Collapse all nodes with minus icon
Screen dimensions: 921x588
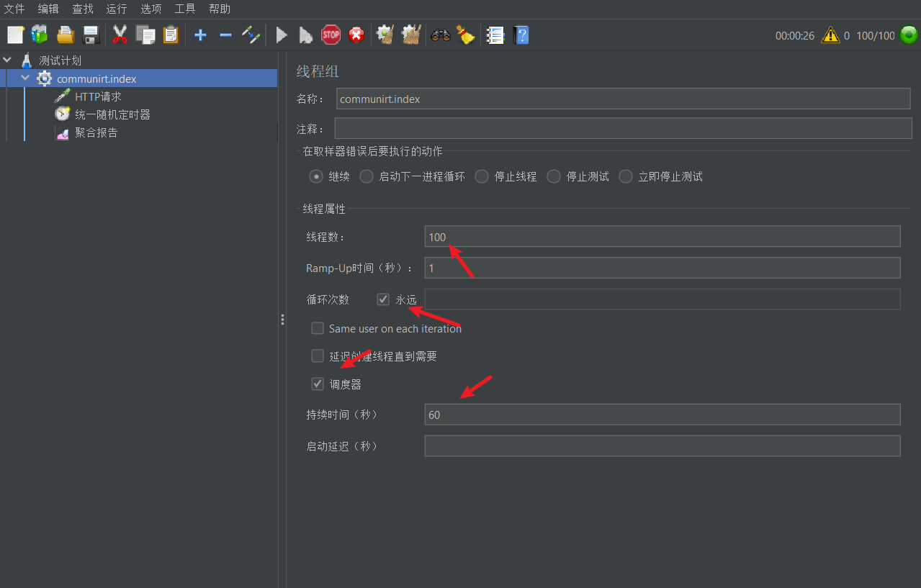[225, 35]
